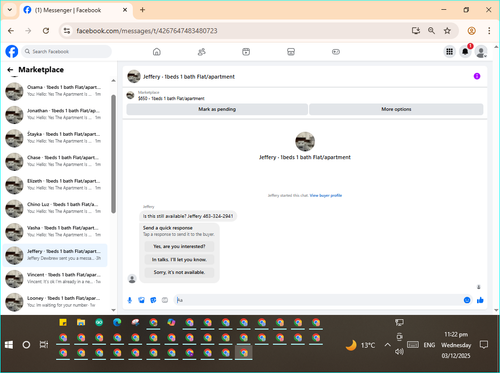Image resolution: width=500 pixels, height=373 pixels.
Task: Open the Friends tab
Action: 202,52
